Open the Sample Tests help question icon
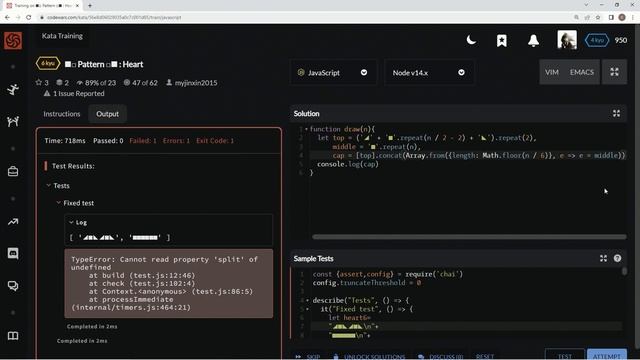Viewport: 640px width, 360px height. tap(617, 258)
